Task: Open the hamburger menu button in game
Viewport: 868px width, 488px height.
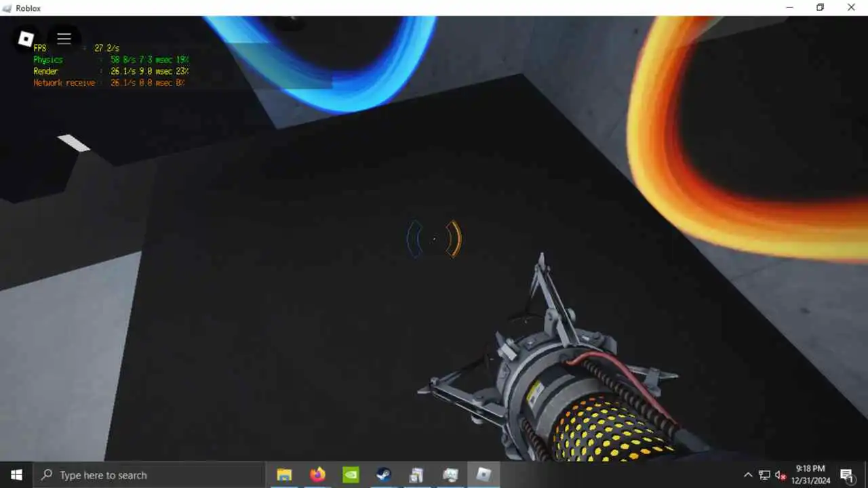Action: pyautogui.click(x=64, y=39)
